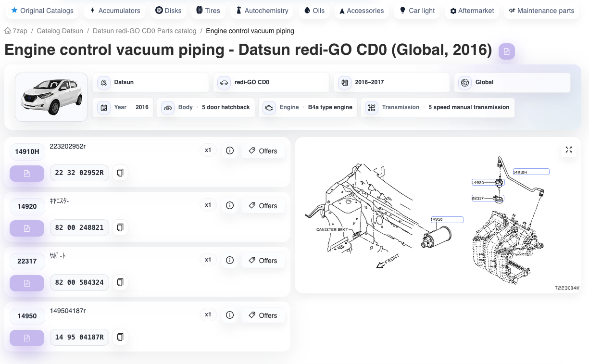The image size is (589, 364).
Task: Open document icon for part 14910H
Action: (27, 173)
